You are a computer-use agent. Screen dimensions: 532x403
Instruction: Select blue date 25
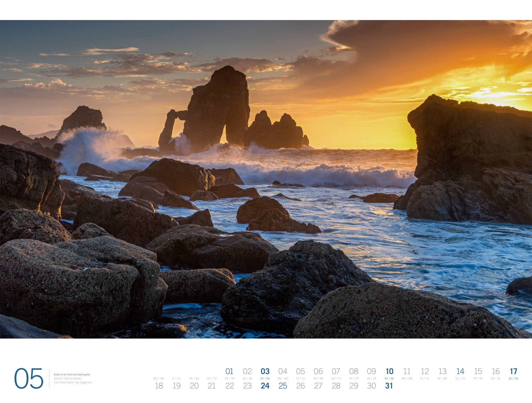click(283, 386)
